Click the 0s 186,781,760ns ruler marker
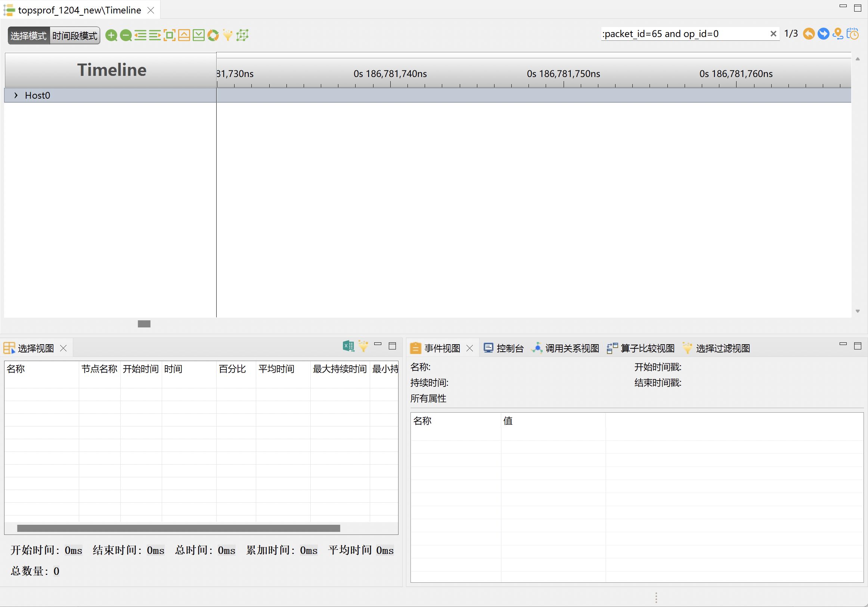 (736, 74)
